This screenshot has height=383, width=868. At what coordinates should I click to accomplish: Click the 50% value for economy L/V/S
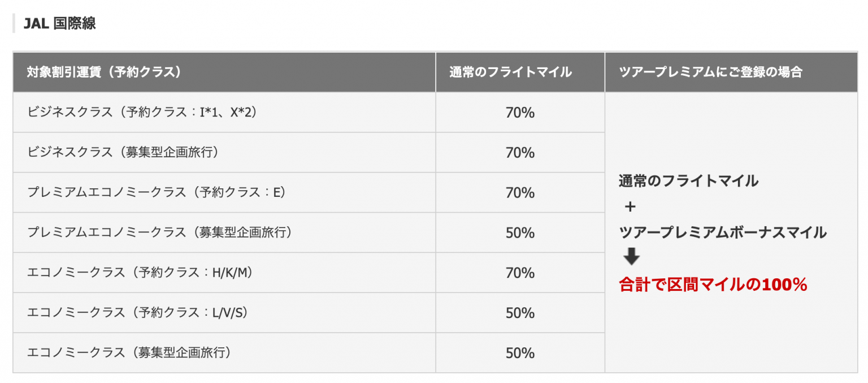(x=520, y=313)
